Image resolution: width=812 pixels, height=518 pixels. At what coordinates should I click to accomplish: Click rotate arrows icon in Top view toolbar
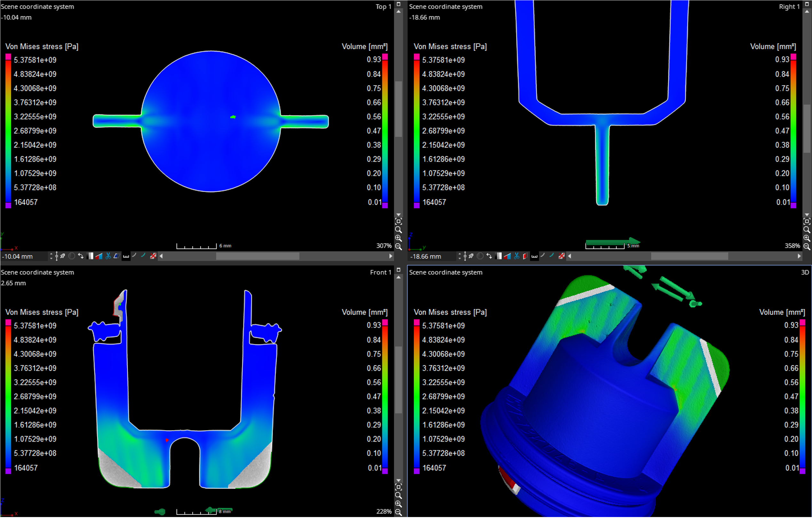coord(81,256)
